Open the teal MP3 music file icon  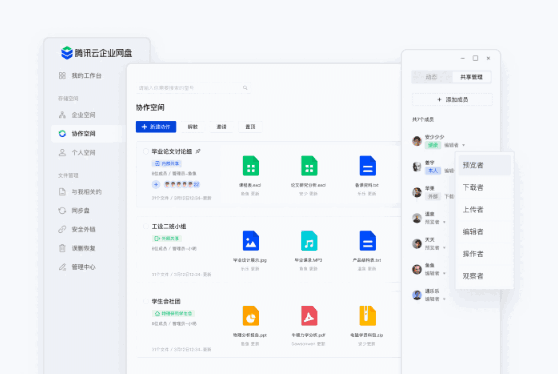pyautogui.click(x=309, y=241)
